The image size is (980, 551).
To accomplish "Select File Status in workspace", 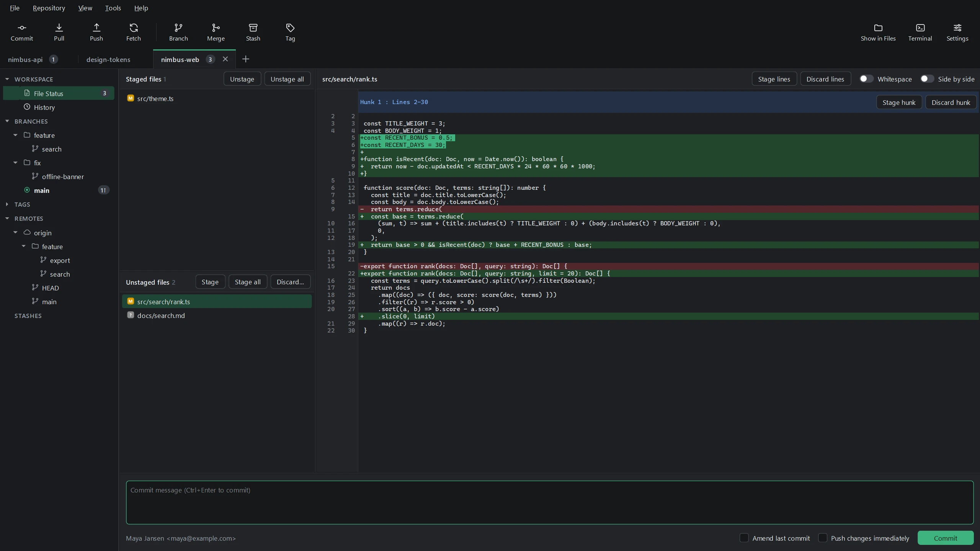I will (x=59, y=93).
